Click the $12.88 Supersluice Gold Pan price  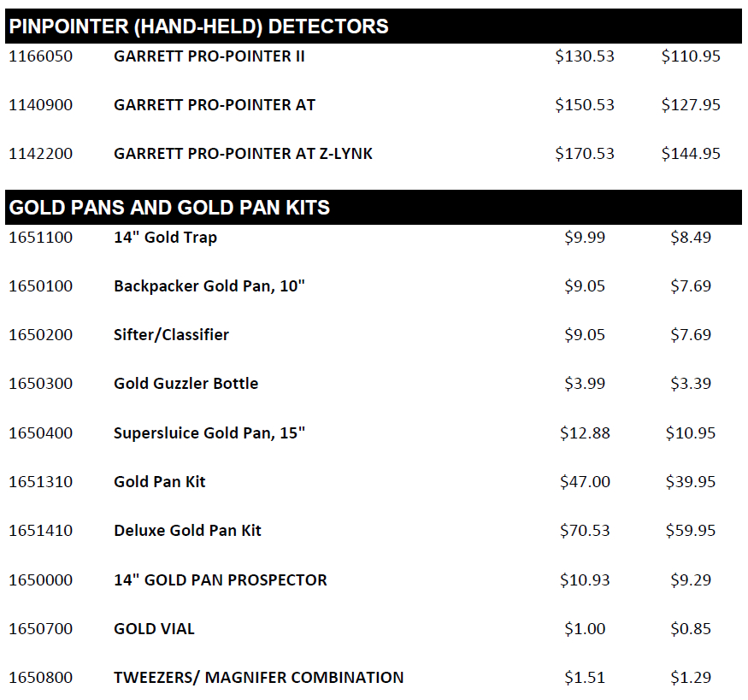pyautogui.click(x=585, y=433)
